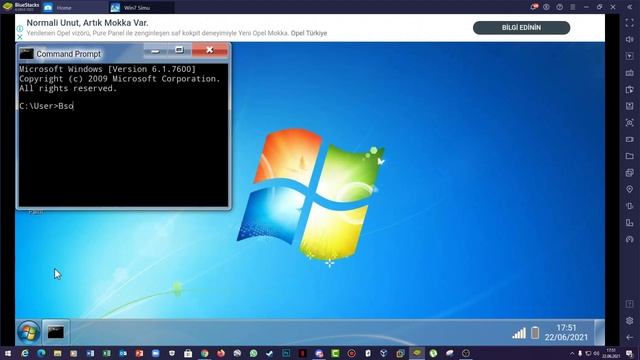
Task: Open the Windows 10 action center
Action: tap(630, 353)
